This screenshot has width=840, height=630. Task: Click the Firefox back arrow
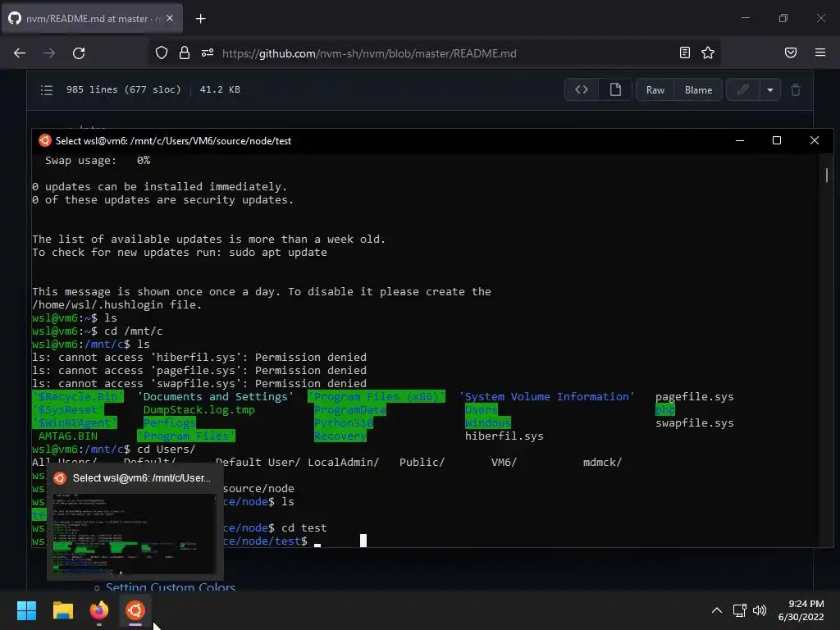(20, 53)
